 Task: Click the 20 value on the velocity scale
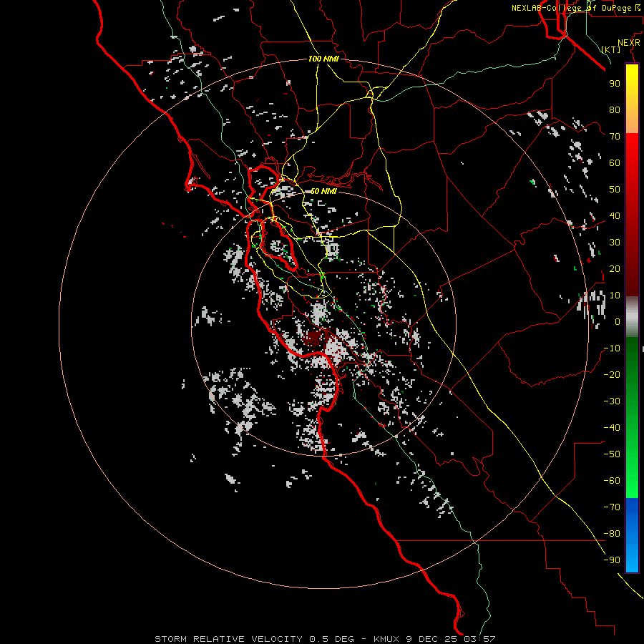pos(615,268)
